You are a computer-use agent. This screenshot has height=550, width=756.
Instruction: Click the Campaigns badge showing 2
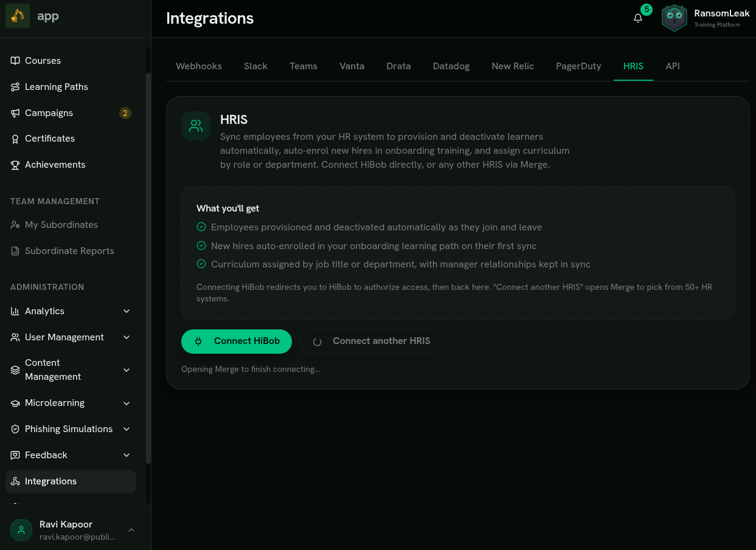pos(125,113)
